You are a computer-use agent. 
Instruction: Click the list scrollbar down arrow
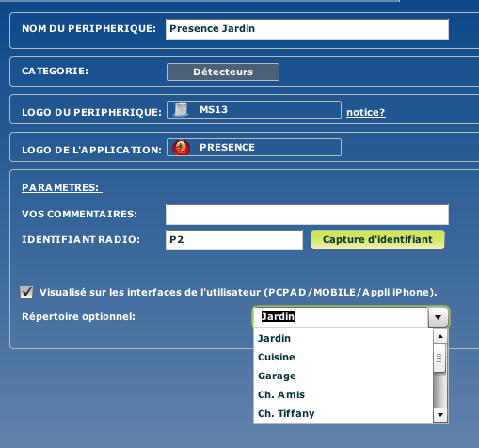tap(440, 415)
